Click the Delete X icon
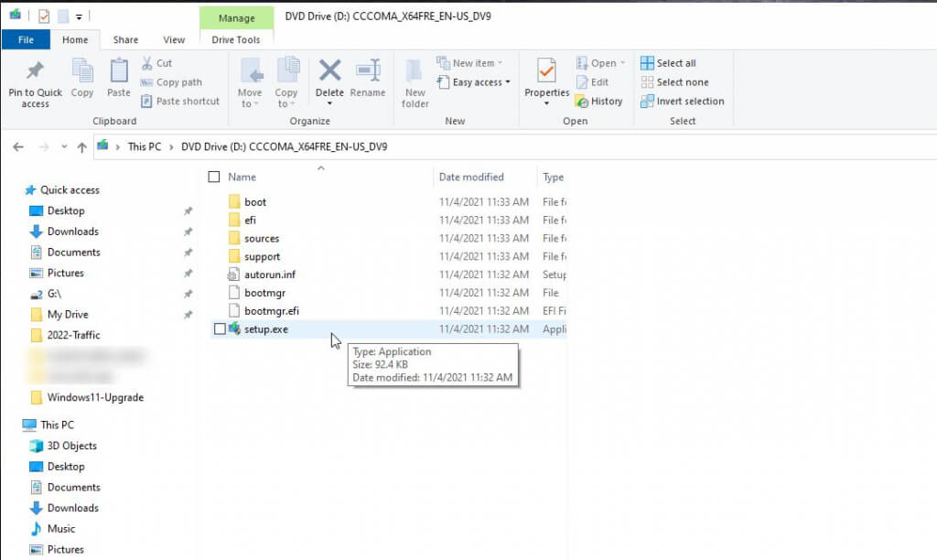Image resolution: width=937 pixels, height=560 pixels. click(x=329, y=70)
